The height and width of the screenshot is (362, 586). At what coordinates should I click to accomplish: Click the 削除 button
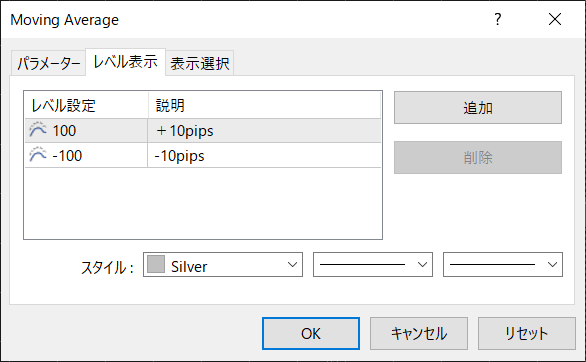click(x=478, y=157)
